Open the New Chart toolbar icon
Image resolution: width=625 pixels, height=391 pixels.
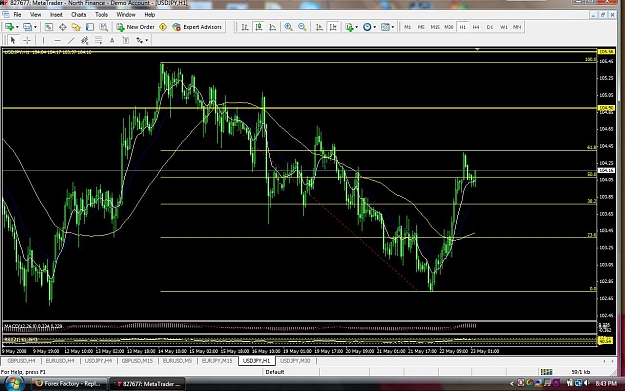pyautogui.click(x=9, y=27)
